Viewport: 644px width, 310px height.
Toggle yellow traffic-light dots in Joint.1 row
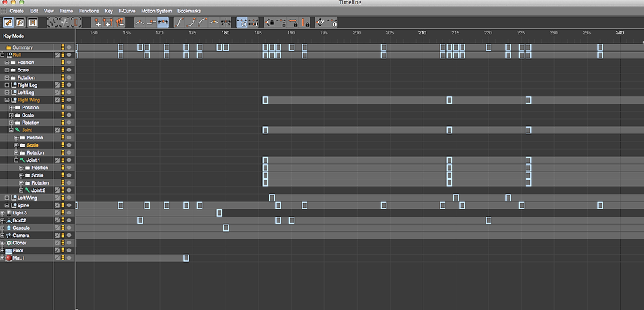pyautogui.click(x=63, y=160)
